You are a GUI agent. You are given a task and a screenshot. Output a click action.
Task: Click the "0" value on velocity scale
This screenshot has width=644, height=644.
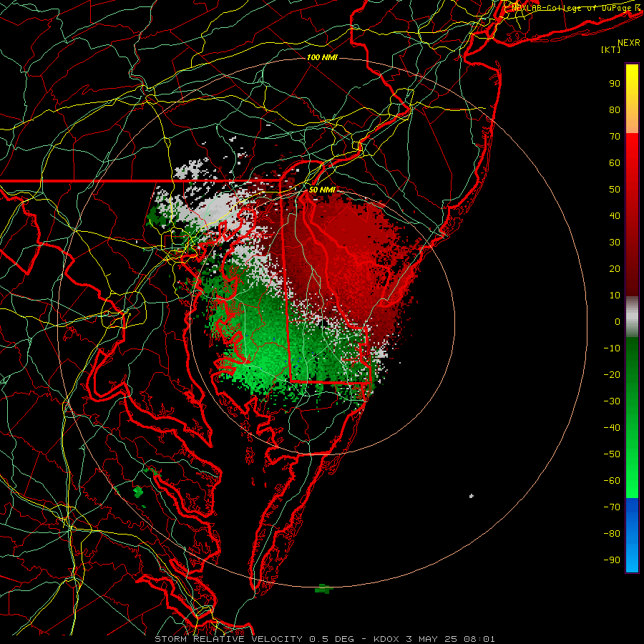[618, 321]
